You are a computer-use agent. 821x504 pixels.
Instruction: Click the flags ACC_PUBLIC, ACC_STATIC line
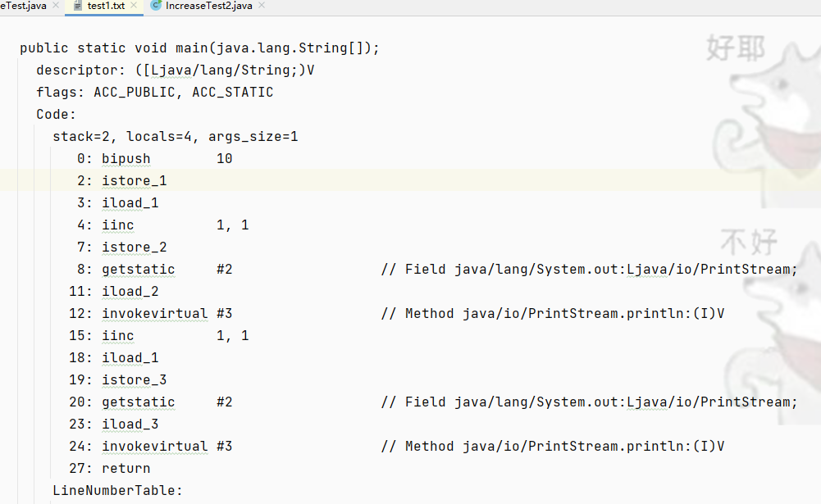154,92
